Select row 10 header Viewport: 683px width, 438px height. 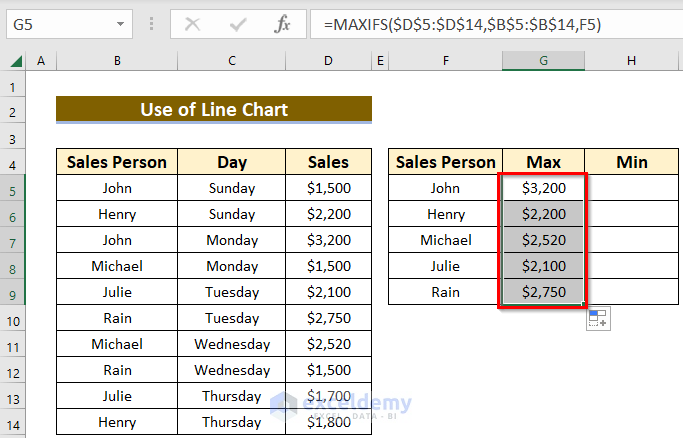15,318
